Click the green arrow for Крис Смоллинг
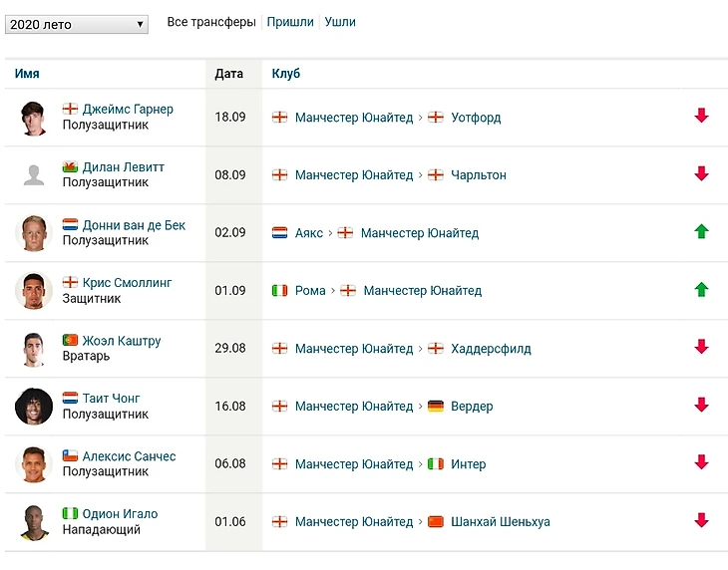 click(x=701, y=290)
